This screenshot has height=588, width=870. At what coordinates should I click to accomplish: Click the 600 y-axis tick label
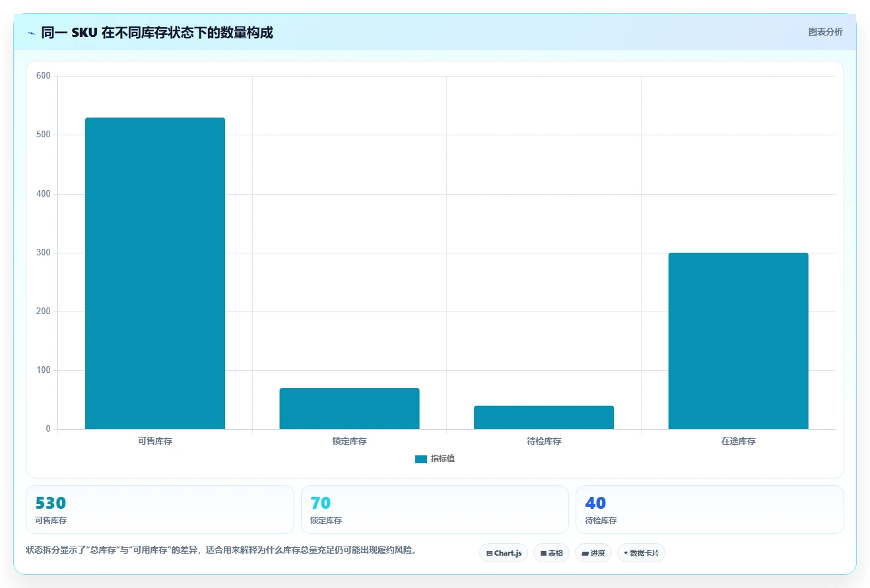[x=44, y=76]
